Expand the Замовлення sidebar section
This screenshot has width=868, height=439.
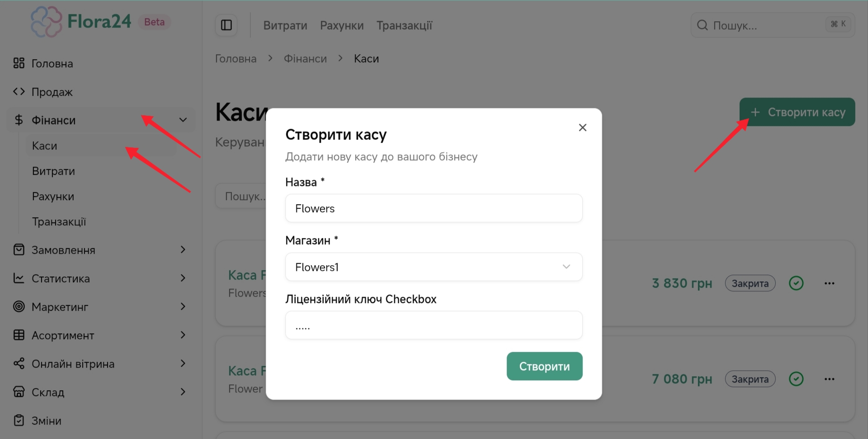pyautogui.click(x=183, y=250)
